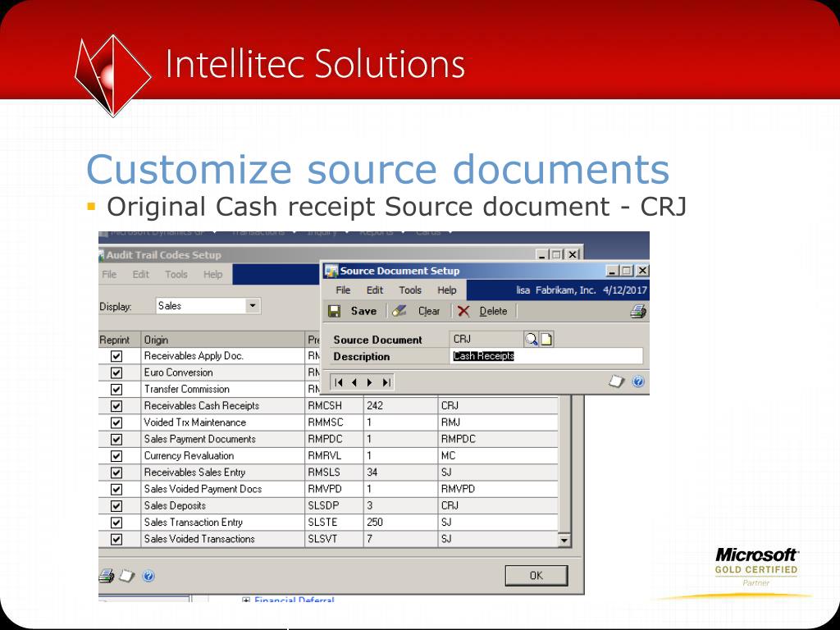Uncheck Reprint for Sales Voided Payment Docs

pyautogui.click(x=116, y=489)
